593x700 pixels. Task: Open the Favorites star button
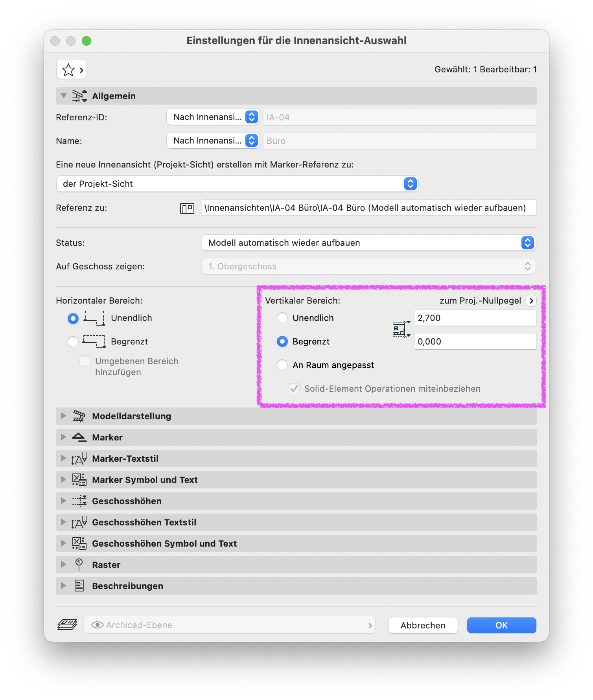tap(72, 70)
